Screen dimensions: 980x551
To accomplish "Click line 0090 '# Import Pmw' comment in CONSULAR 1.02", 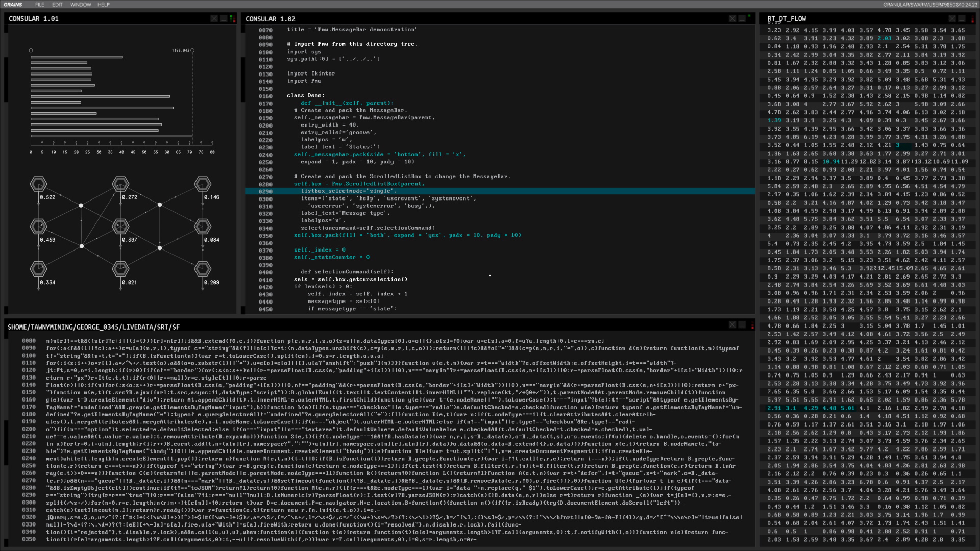I will pyautogui.click(x=352, y=44).
